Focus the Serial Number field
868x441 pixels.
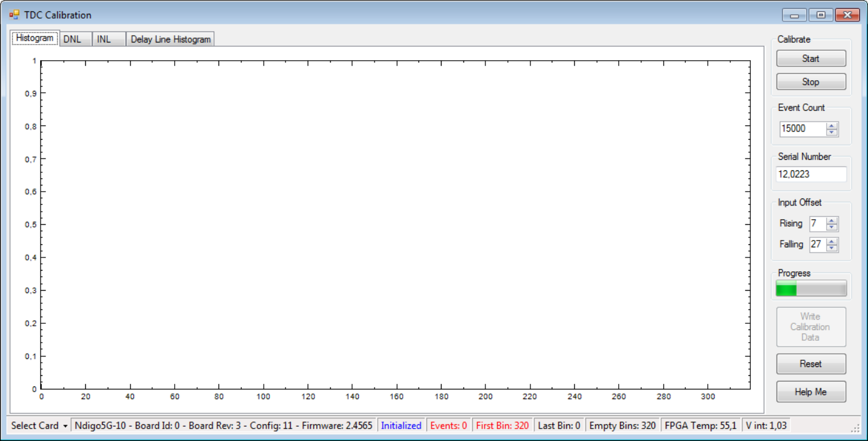coord(811,174)
